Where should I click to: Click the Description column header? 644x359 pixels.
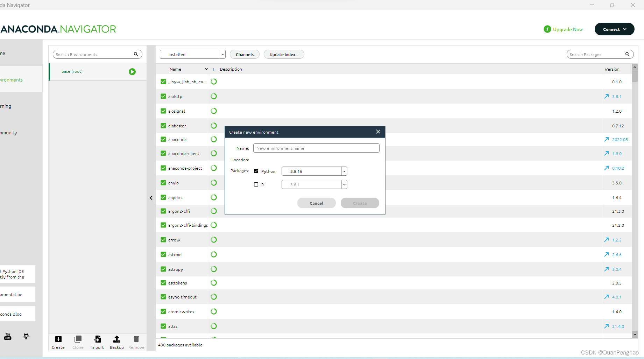click(x=231, y=69)
